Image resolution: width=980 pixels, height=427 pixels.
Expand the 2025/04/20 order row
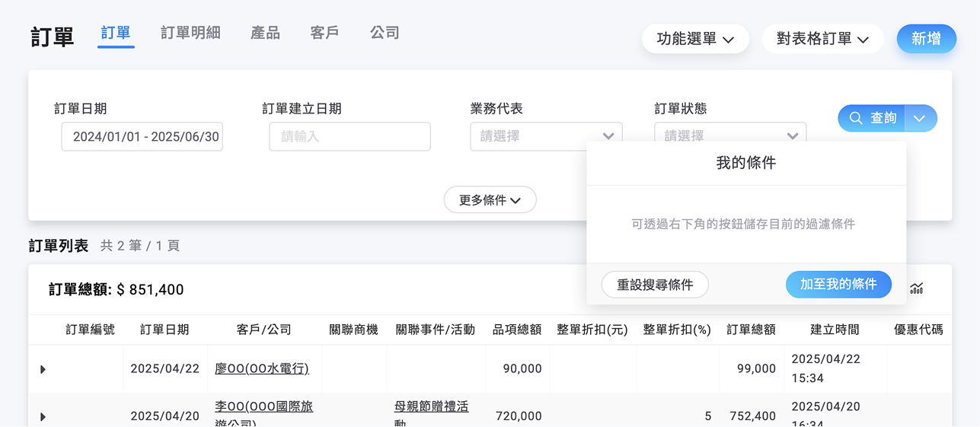tap(43, 416)
